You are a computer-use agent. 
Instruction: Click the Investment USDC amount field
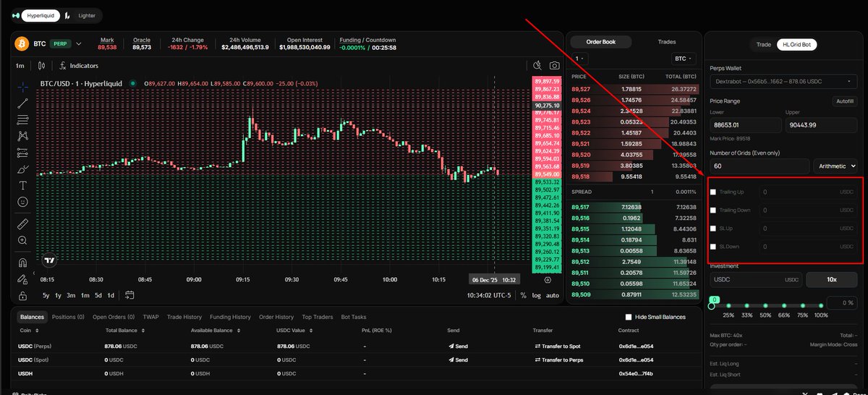757,279
